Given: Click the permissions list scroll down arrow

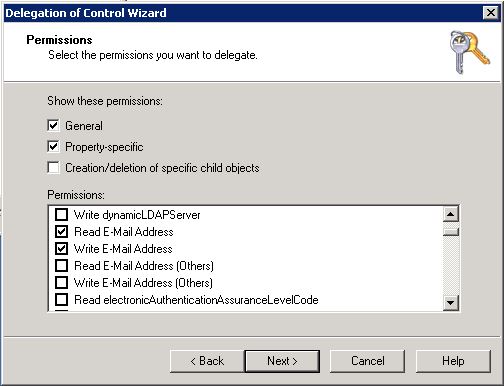Looking at the screenshot, I should tap(451, 303).
